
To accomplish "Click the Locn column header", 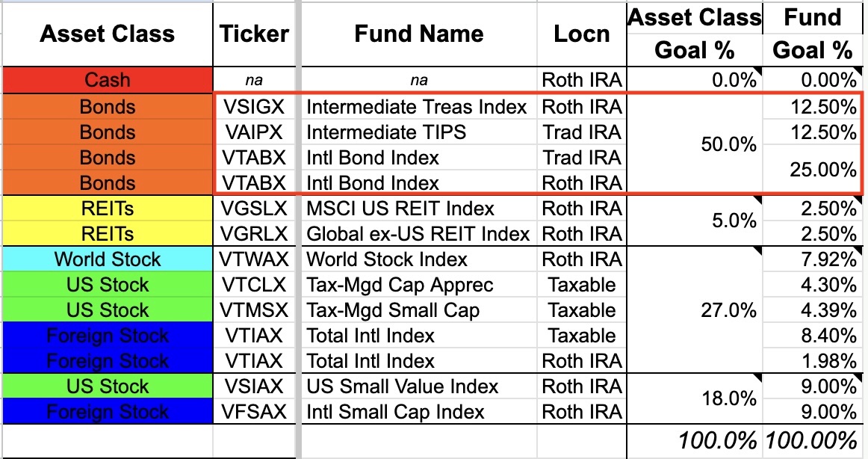I will pos(582,34).
